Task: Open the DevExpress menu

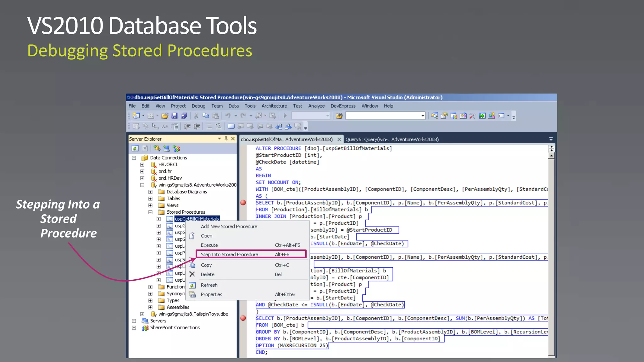Action: click(343, 106)
